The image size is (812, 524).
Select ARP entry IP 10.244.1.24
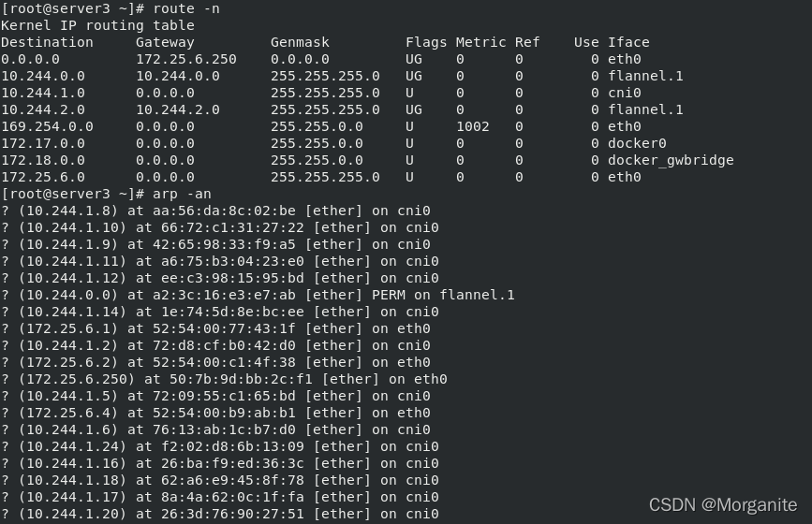(72, 446)
